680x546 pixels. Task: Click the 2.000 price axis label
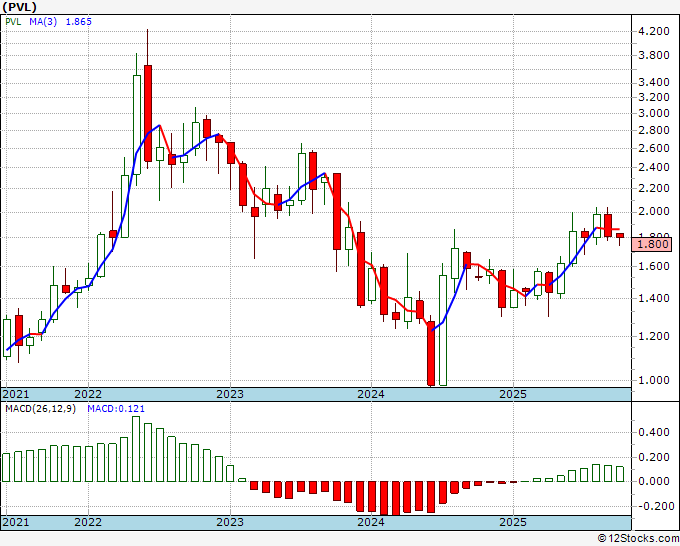654,212
